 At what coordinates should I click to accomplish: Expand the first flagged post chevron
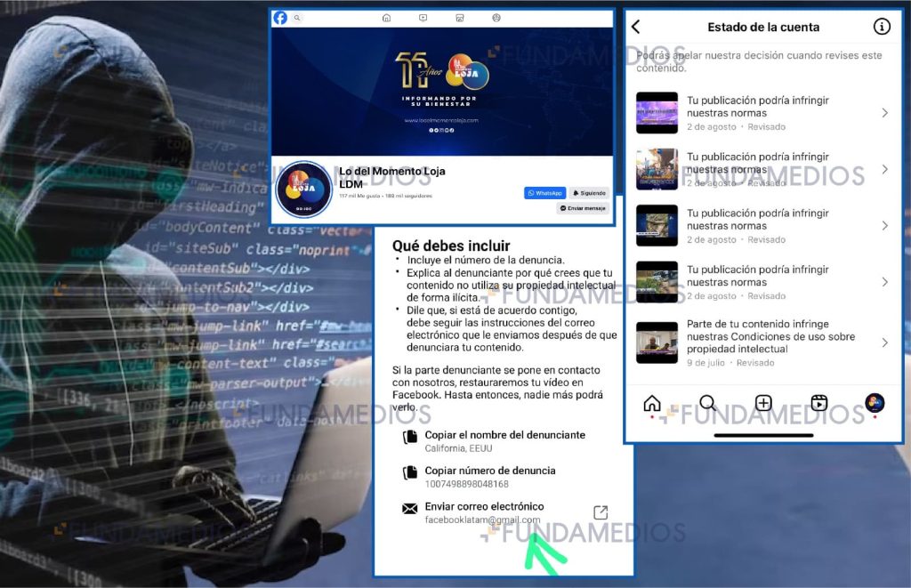click(x=884, y=113)
